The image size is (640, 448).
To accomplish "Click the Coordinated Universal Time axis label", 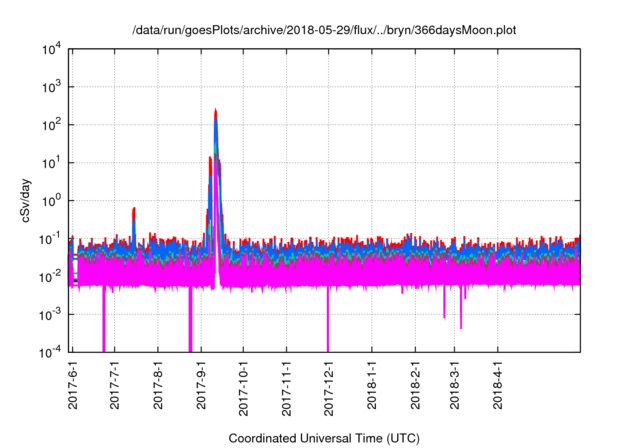I will click(x=325, y=439).
